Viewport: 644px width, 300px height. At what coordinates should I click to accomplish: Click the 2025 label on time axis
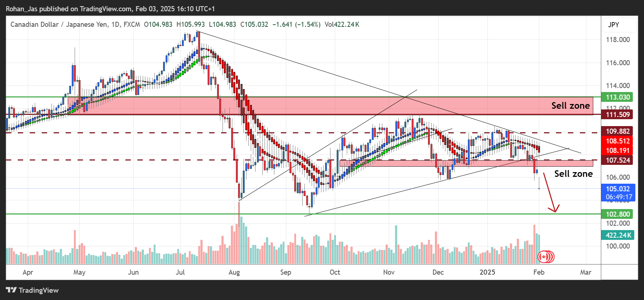point(487,272)
